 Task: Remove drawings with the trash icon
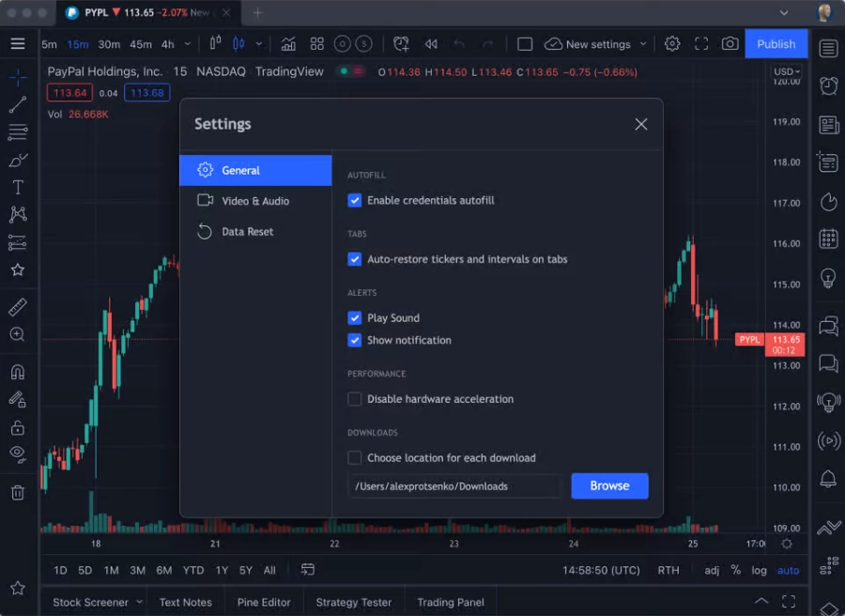click(x=18, y=492)
